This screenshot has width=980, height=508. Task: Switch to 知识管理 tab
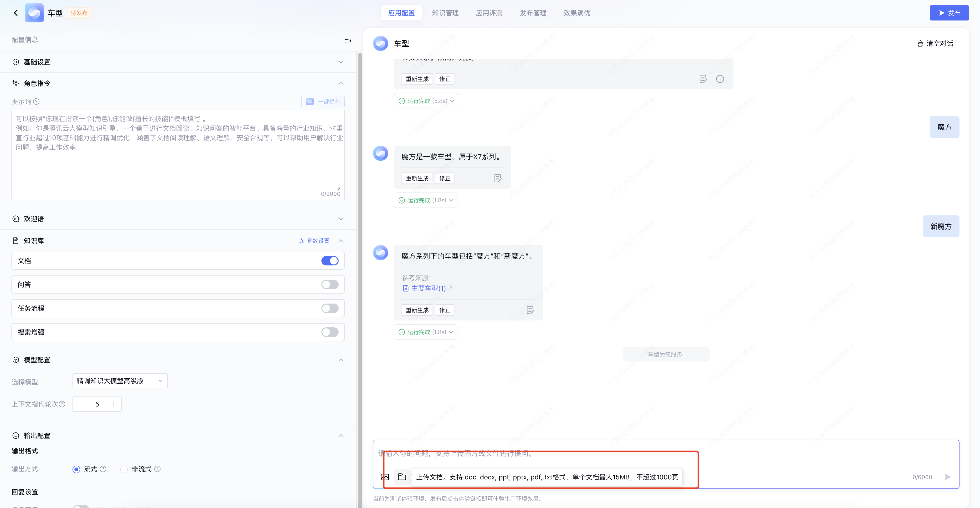445,13
